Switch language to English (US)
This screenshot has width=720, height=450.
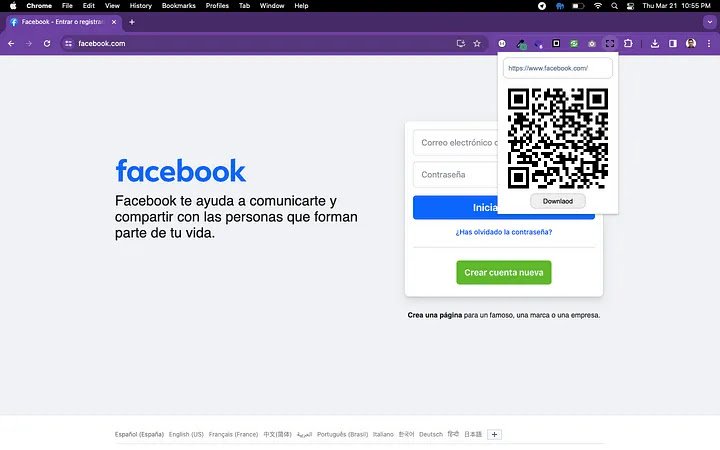[x=186, y=434]
